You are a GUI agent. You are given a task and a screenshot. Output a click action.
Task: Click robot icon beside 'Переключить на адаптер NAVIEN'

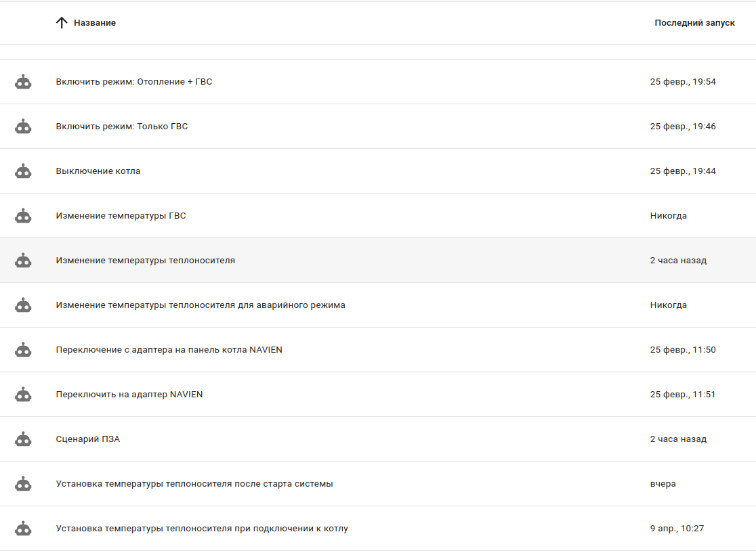[x=24, y=395]
